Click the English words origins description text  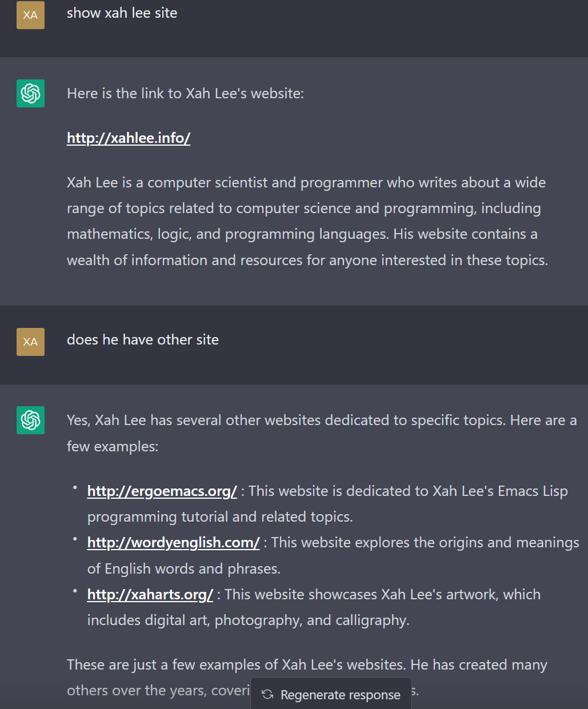click(333, 555)
